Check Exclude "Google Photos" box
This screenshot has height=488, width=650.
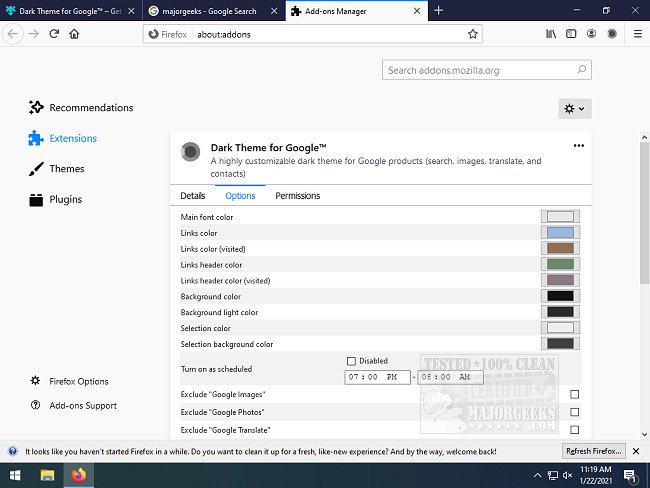pyautogui.click(x=574, y=412)
